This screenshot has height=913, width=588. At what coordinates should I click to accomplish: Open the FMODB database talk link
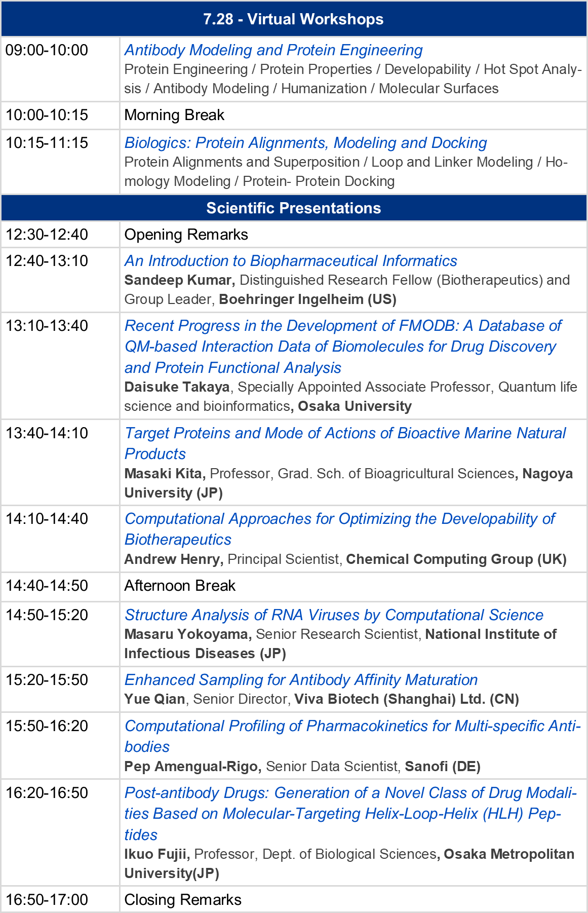(343, 347)
